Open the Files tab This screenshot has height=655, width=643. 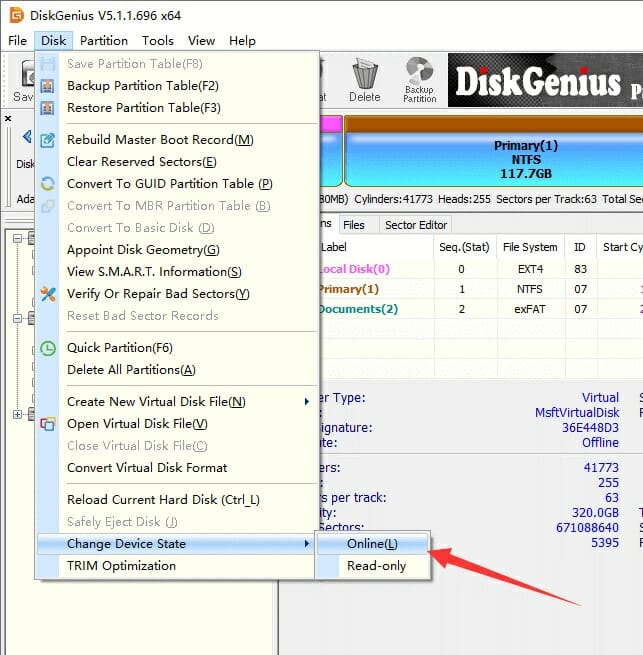tap(353, 225)
